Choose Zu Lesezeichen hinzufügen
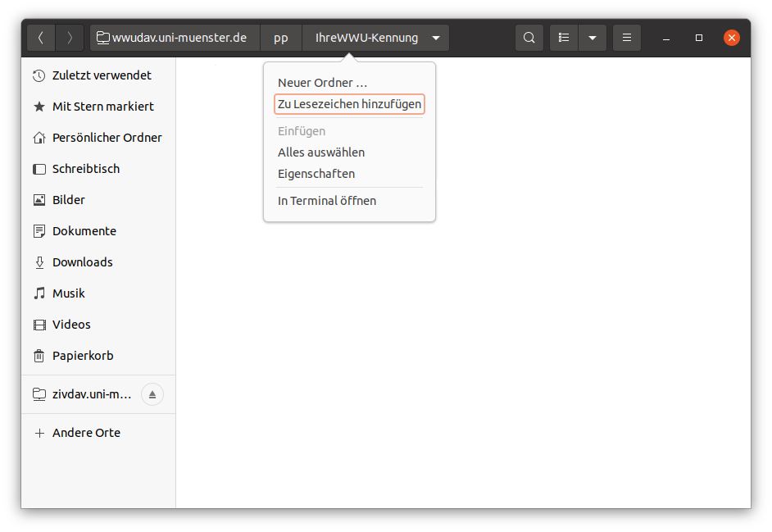 [x=349, y=104]
